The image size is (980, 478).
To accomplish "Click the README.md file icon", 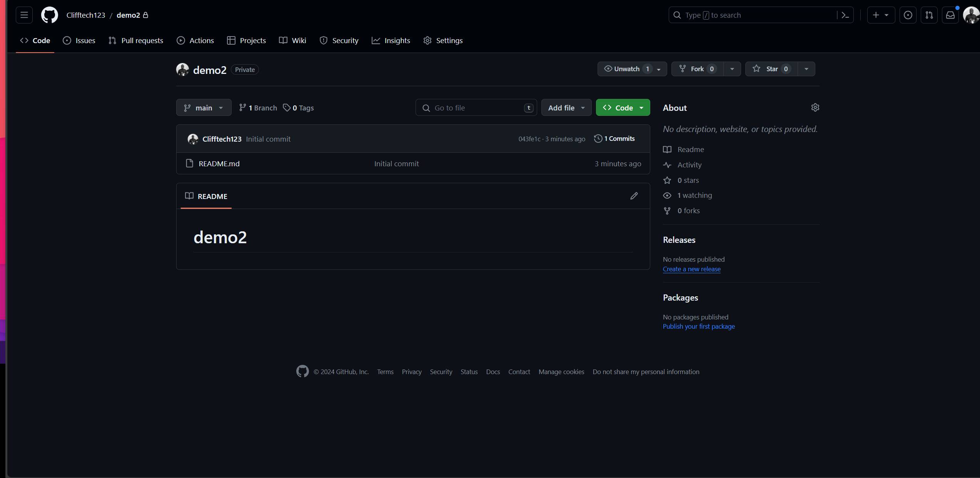I will (189, 163).
